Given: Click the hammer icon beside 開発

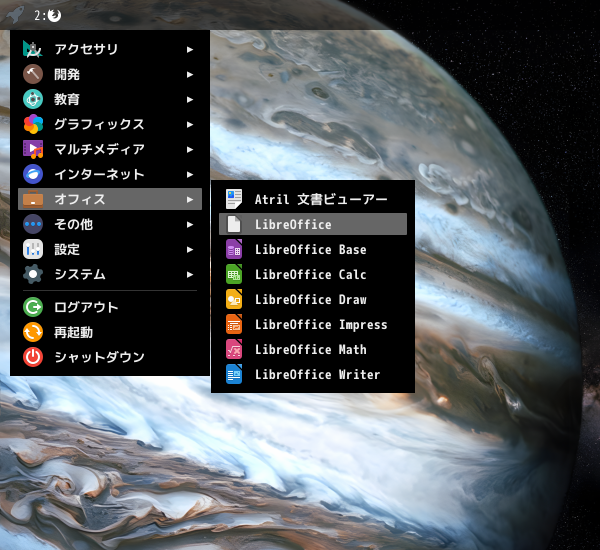Looking at the screenshot, I should (x=33, y=74).
